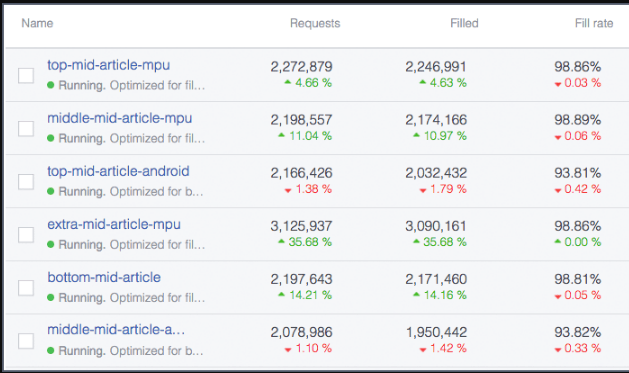The width and height of the screenshot is (629, 373).
Task: Tick the checkbox for extra-mid-article-mpu
Action: point(26,235)
